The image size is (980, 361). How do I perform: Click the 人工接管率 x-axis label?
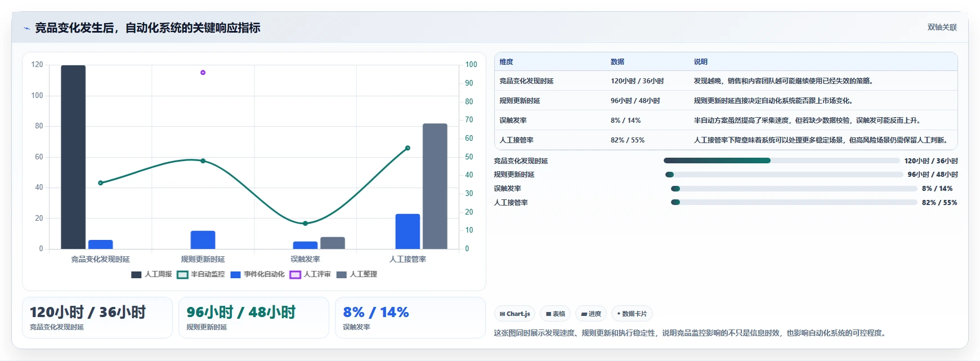click(x=408, y=259)
